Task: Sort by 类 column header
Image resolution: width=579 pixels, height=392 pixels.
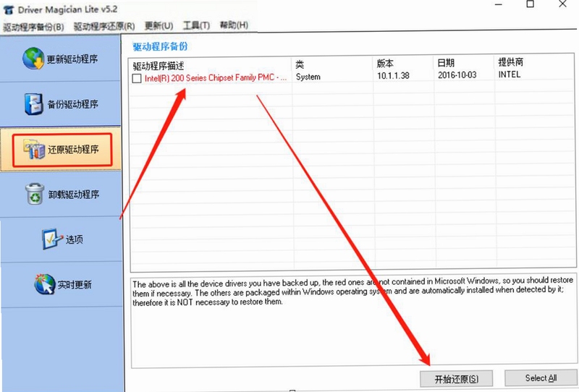Action: pyautogui.click(x=300, y=64)
